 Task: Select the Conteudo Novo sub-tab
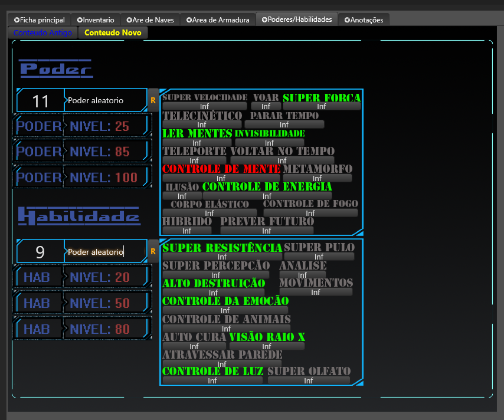click(113, 33)
